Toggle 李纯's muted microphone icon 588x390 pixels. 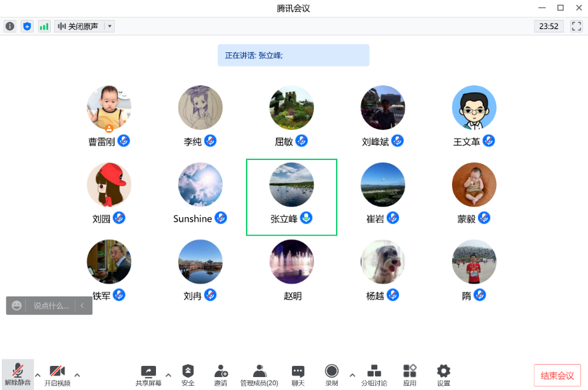coord(210,141)
